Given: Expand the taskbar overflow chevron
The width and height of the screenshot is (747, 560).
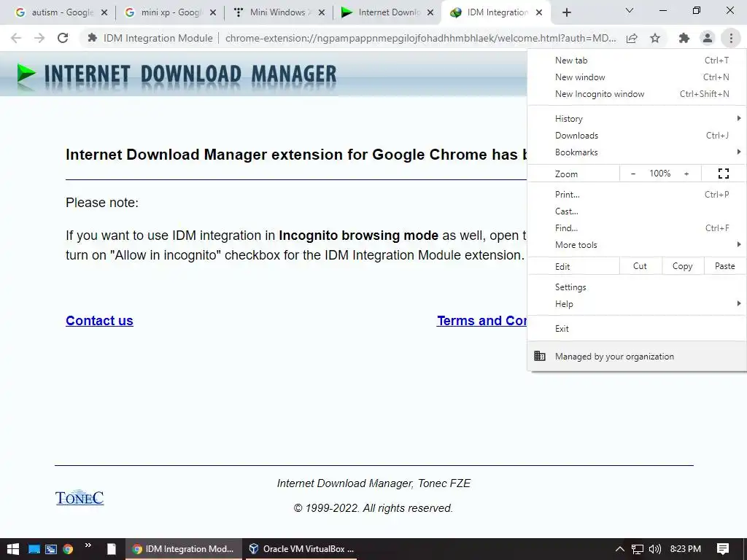Looking at the screenshot, I should pos(88,545).
